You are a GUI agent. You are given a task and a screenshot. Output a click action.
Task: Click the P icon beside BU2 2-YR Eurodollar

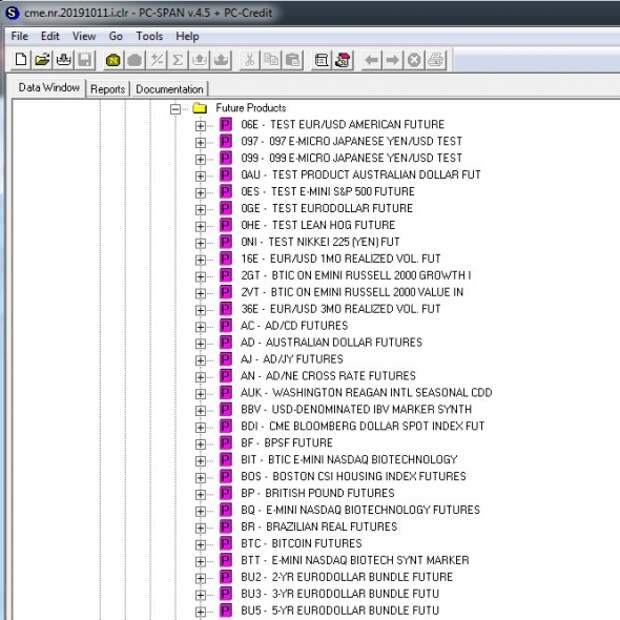[226, 577]
